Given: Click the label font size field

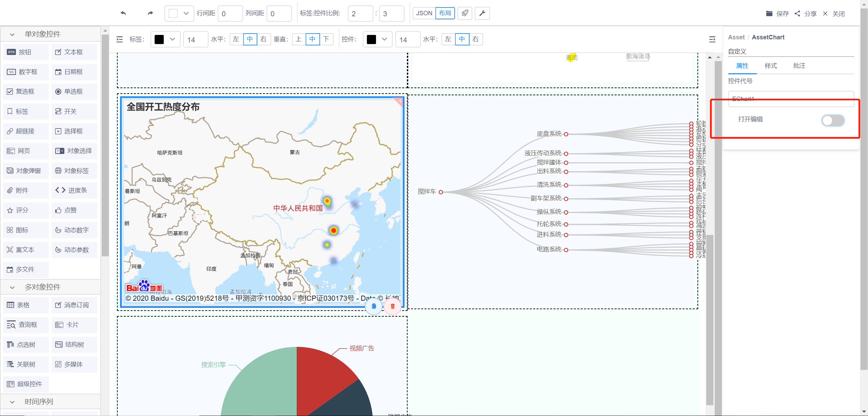Looking at the screenshot, I should click(196, 40).
